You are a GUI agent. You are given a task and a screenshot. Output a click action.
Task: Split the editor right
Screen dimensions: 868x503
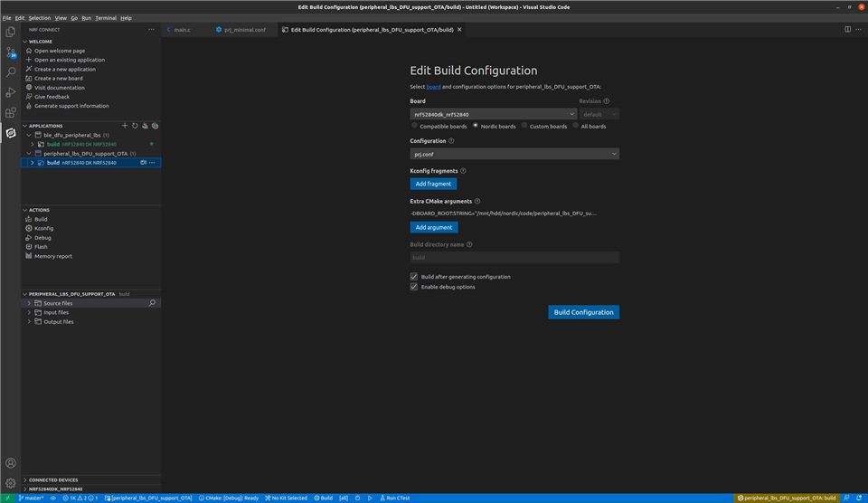click(847, 29)
